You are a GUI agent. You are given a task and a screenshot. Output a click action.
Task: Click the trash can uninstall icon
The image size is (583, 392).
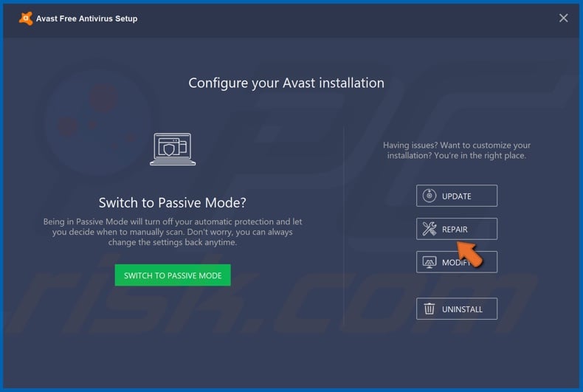click(x=429, y=309)
